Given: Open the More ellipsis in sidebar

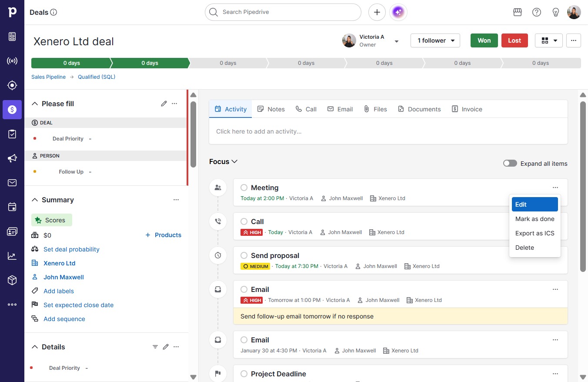Looking at the screenshot, I should [x=12, y=305].
